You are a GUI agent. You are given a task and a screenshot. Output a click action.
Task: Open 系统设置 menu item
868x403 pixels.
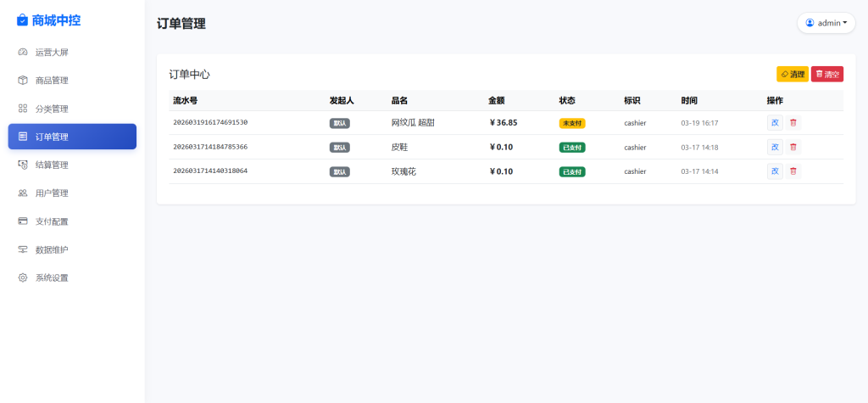(72, 277)
